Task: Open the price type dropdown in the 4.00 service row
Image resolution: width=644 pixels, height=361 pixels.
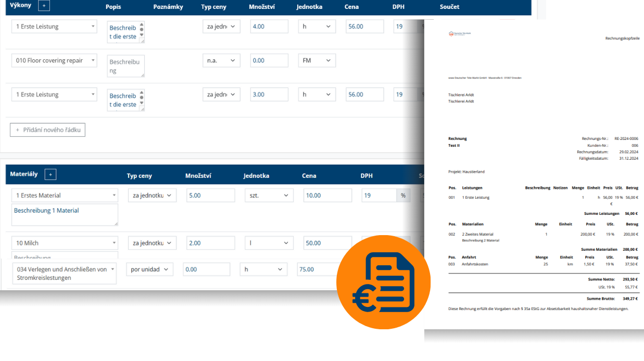Action: [221, 27]
